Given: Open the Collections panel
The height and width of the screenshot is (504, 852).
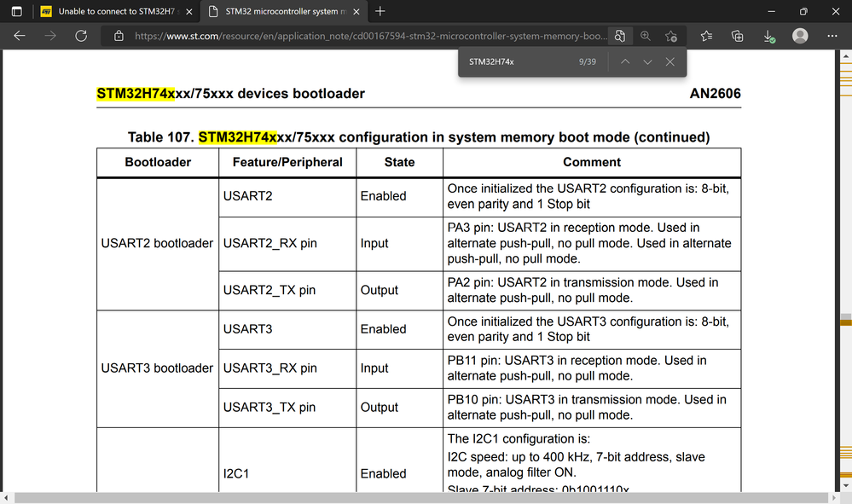Looking at the screenshot, I should (x=738, y=36).
